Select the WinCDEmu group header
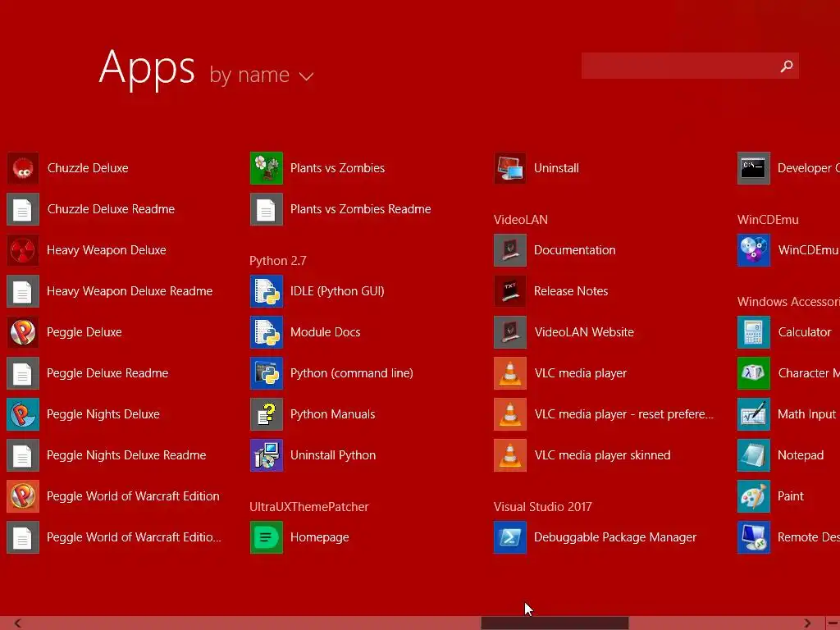Screen dimensions: 840x630 coord(768,220)
